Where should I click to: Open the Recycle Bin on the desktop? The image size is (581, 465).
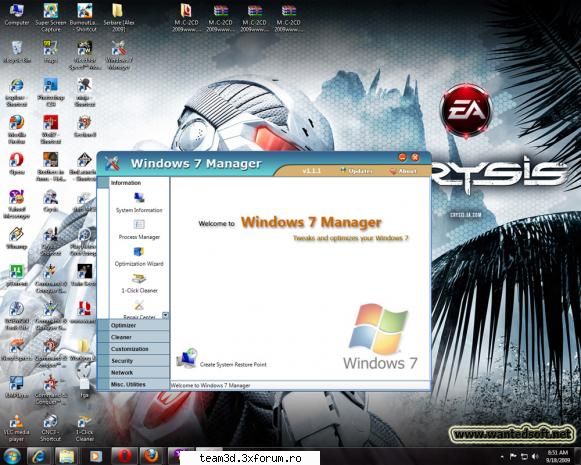pos(17,52)
